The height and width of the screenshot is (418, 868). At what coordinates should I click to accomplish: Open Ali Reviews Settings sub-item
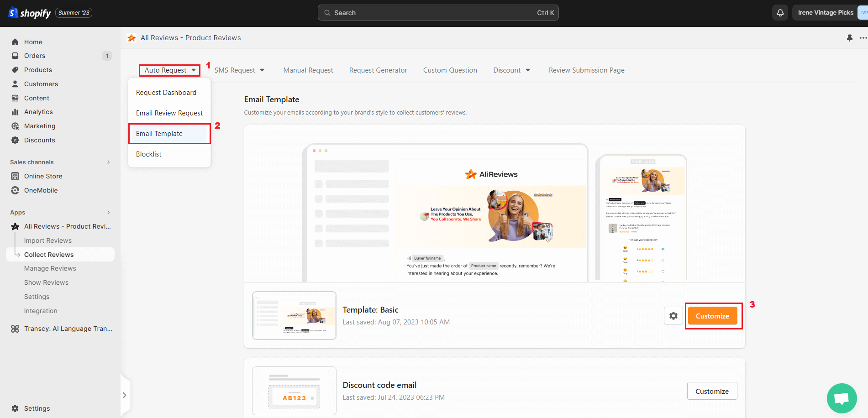(x=37, y=297)
